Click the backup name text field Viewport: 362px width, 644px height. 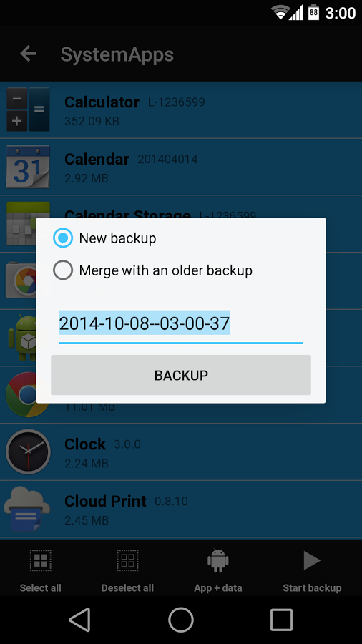tap(181, 326)
